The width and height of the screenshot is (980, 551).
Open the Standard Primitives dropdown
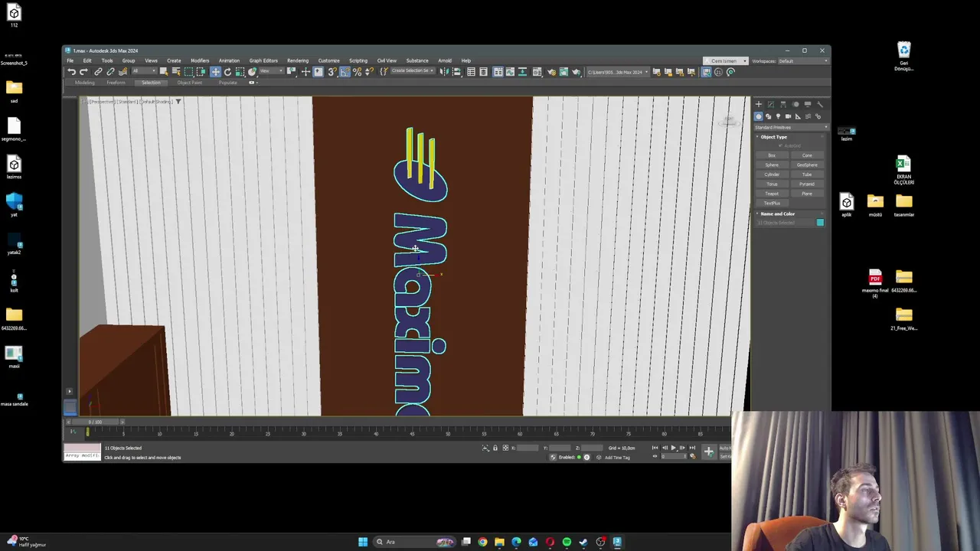point(791,128)
